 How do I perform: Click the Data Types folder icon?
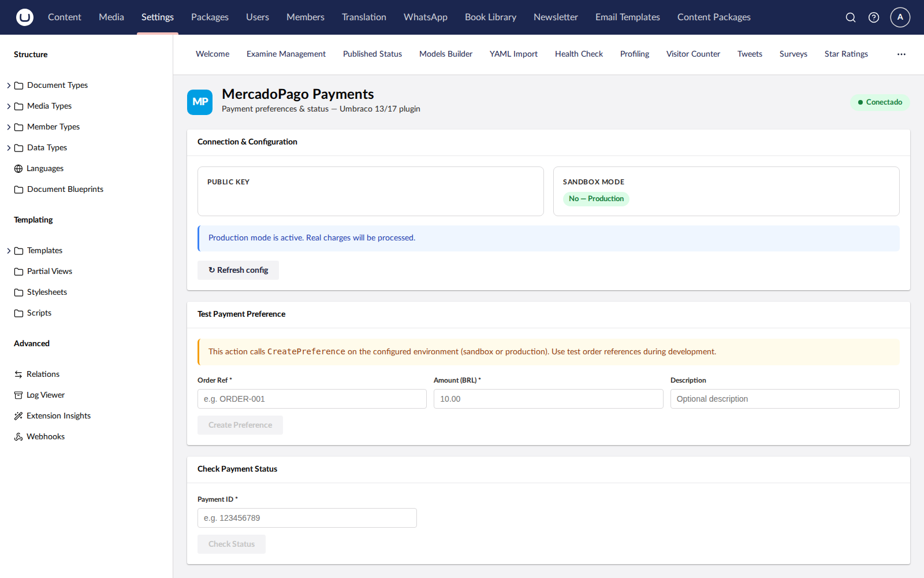[x=18, y=148]
